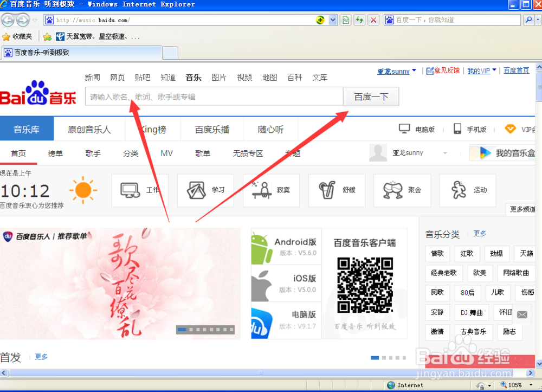This screenshot has height=392, width=542.
Task: Click the first 首发 pagination dot
Action: (375, 358)
